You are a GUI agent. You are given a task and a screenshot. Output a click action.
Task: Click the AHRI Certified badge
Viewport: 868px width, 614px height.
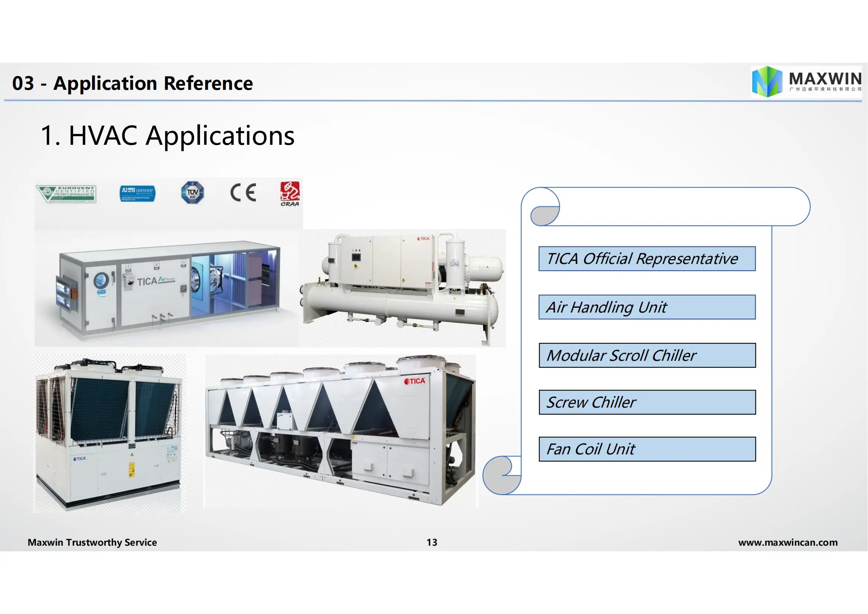[x=137, y=193]
